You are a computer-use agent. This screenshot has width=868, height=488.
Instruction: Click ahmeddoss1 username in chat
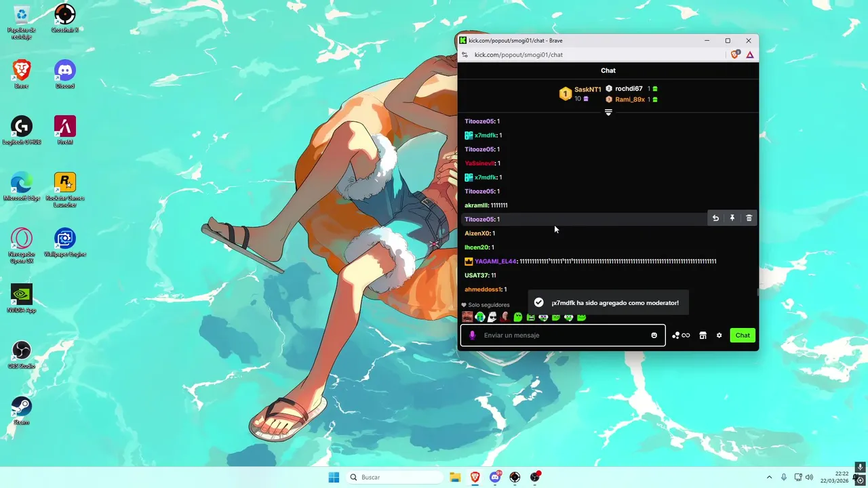tap(483, 289)
